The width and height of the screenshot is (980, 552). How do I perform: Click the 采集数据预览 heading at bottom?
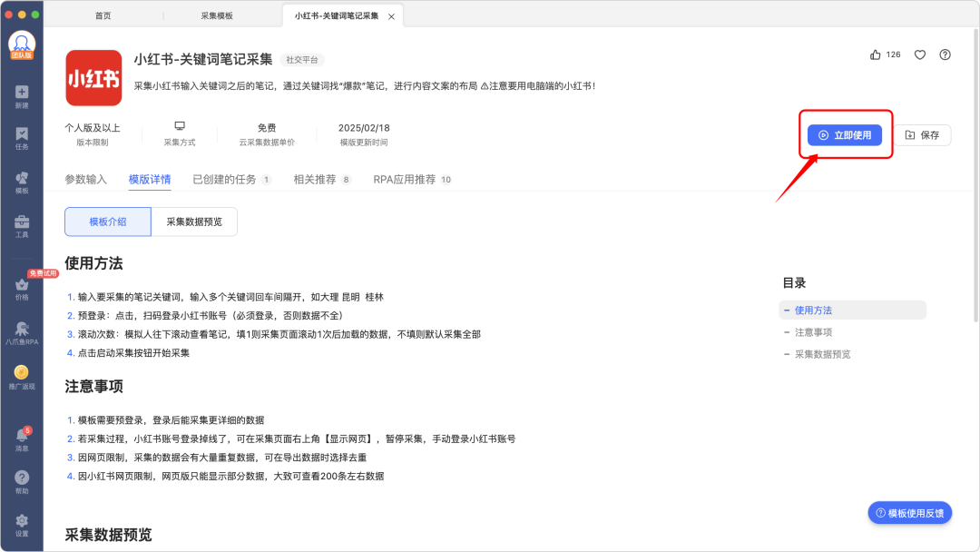coord(108,535)
